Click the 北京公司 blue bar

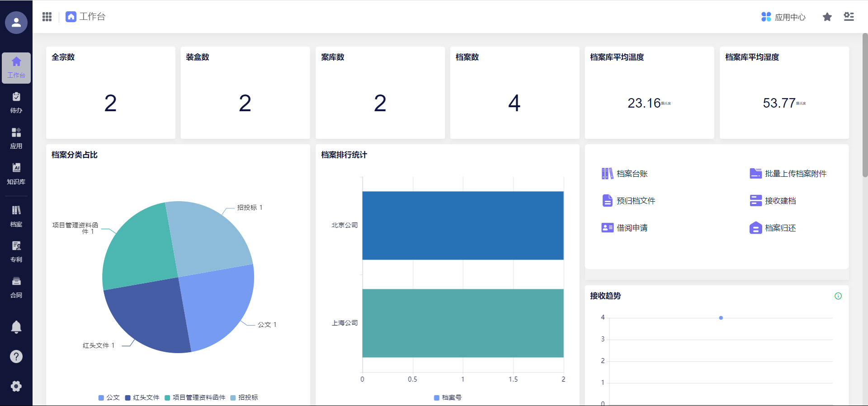462,226
